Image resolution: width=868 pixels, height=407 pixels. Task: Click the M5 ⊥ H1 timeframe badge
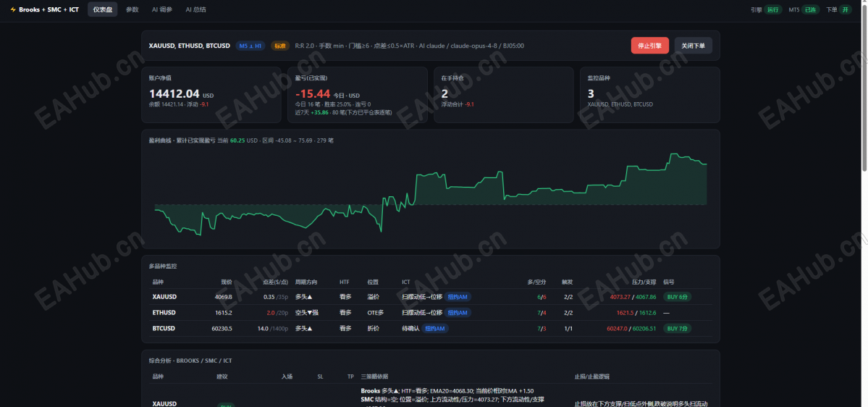pyautogui.click(x=250, y=46)
